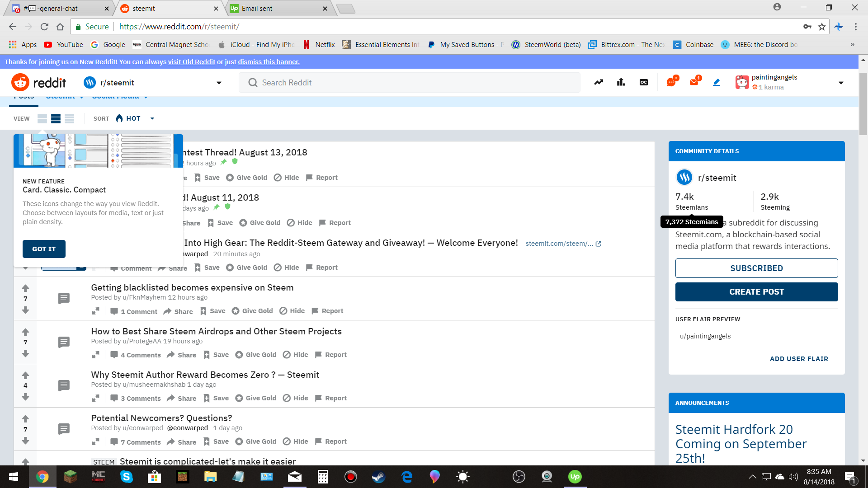
Task: Hide the How to Best Share post
Action: pyautogui.click(x=296, y=355)
